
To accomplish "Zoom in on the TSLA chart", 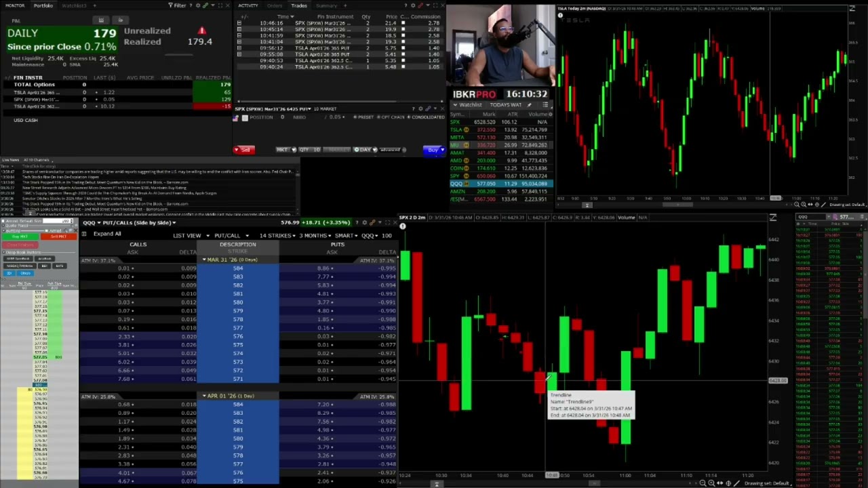I will click(x=804, y=205).
